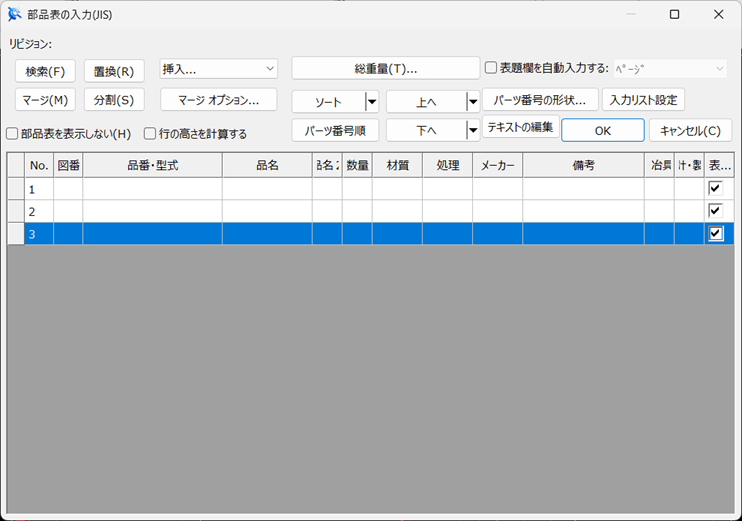Close the 部品表の入力(JIS) dialog
The width and height of the screenshot is (742, 521).
[x=718, y=15]
